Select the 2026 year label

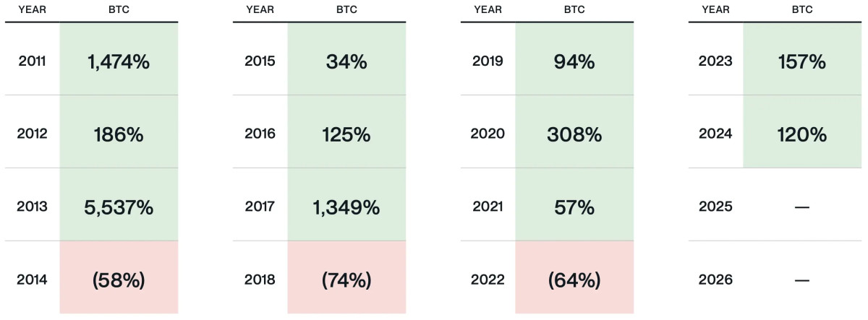click(x=715, y=280)
